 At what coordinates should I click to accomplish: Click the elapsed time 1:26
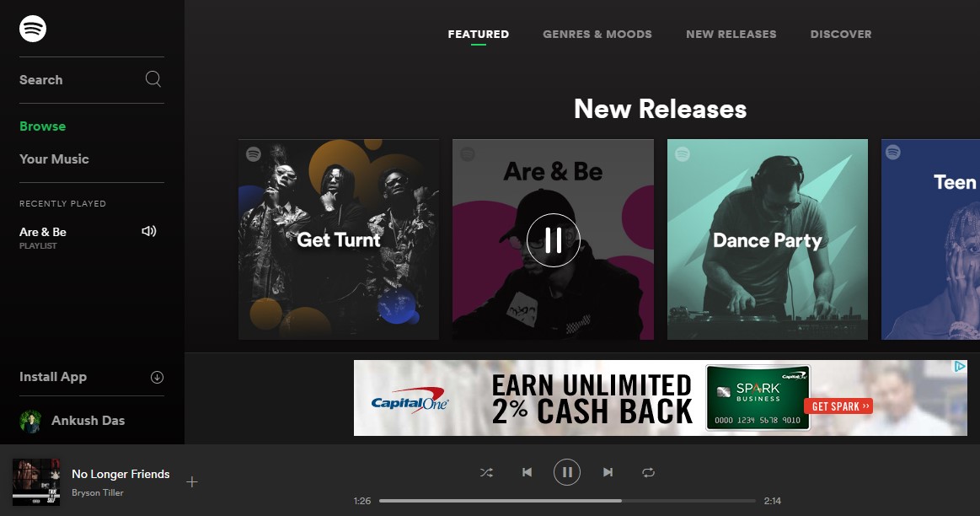pos(361,501)
